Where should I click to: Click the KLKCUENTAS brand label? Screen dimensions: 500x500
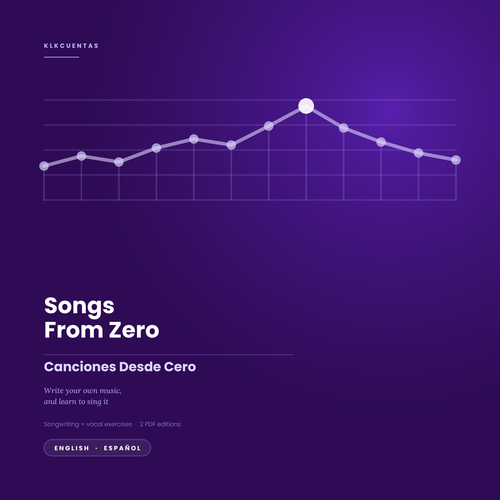point(71,46)
